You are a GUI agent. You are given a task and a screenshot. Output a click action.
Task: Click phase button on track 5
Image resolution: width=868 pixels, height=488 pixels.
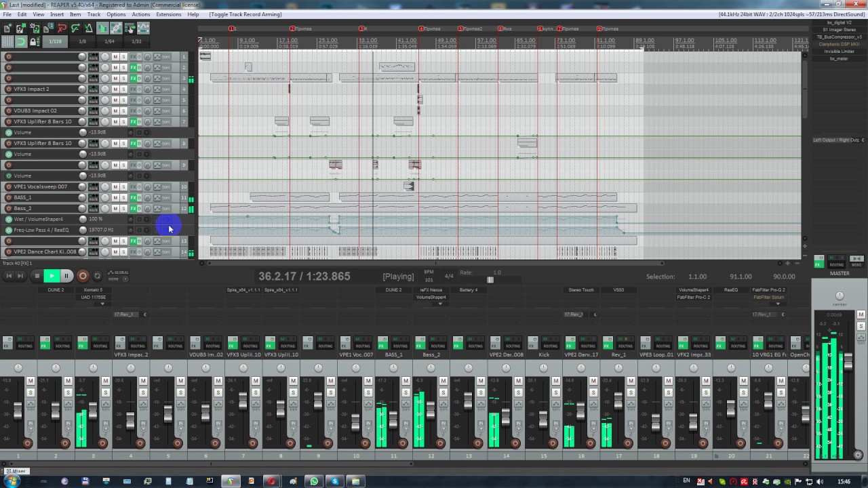point(147,100)
